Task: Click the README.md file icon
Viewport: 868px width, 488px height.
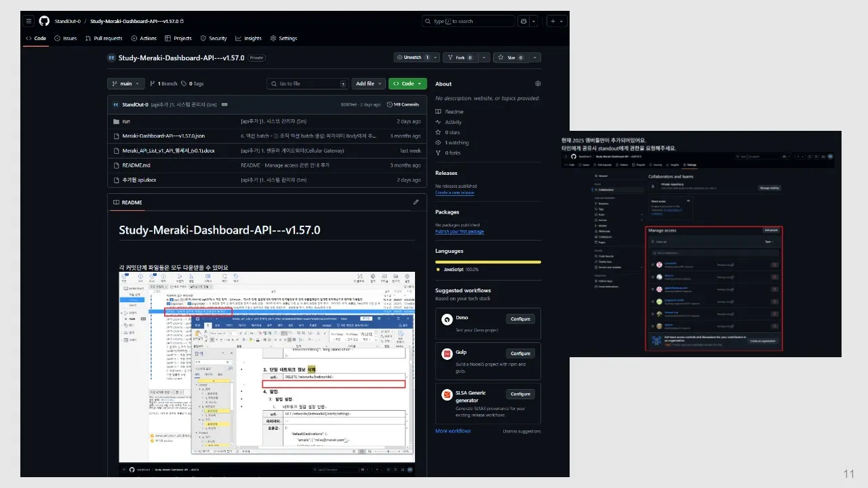Action: (115, 165)
